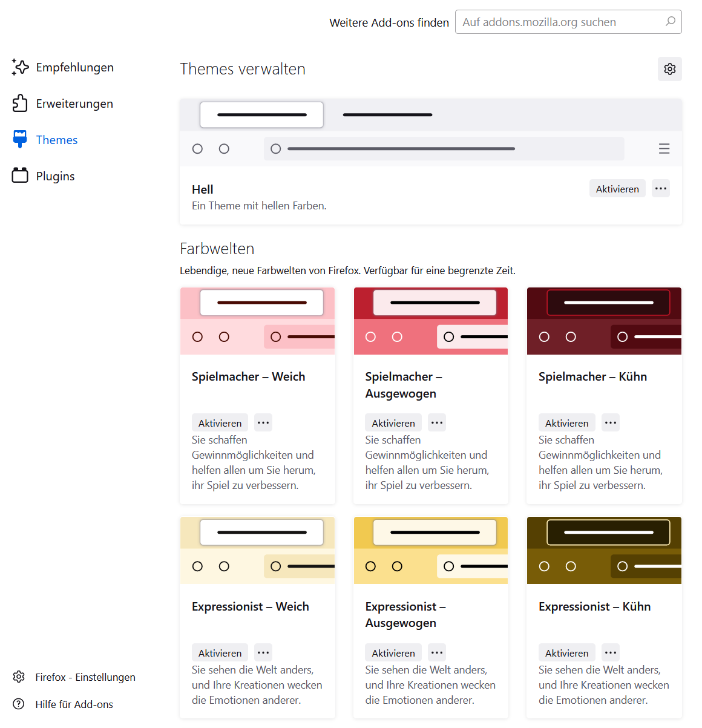Open more options for Spielmacher – Ausgewogen
Image resolution: width=702 pixels, height=728 pixels.
[437, 422]
